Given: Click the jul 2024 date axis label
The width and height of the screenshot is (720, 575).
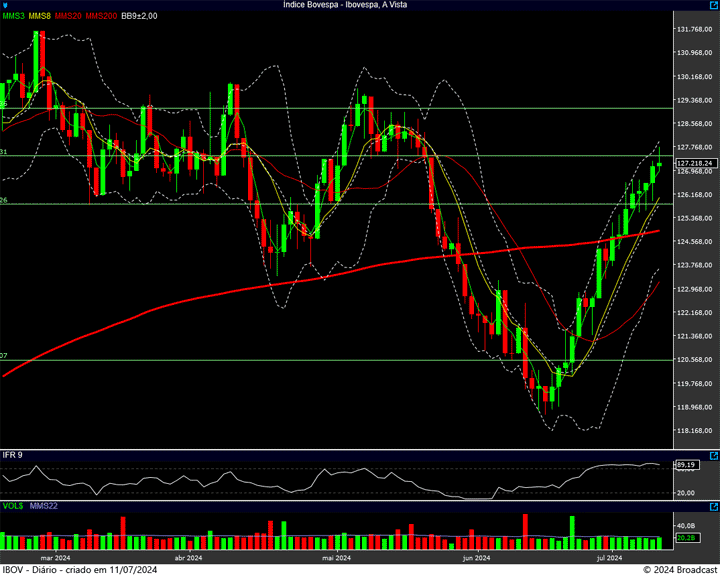Looking at the screenshot, I should point(609,558).
